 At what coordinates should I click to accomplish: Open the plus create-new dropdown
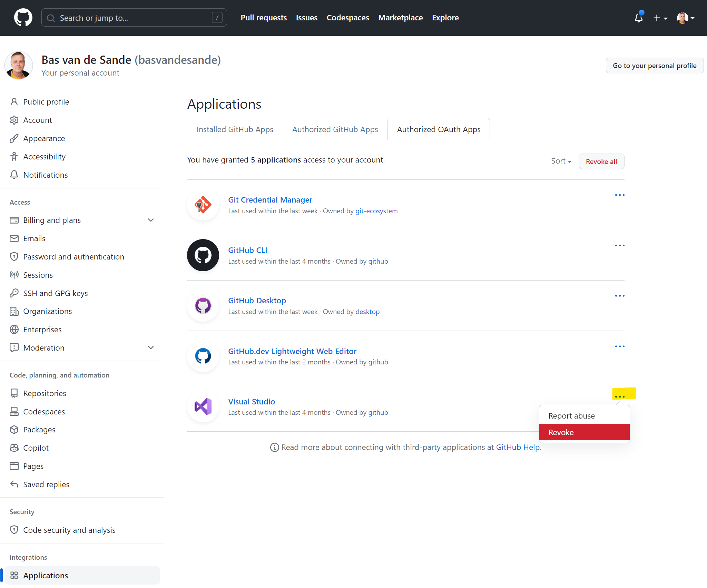[x=660, y=18]
